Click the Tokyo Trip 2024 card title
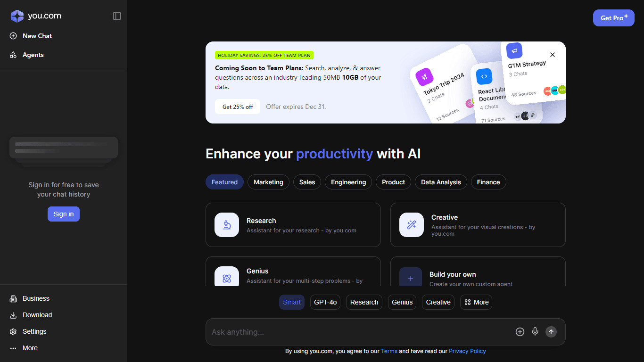The width and height of the screenshot is (644, 362). (x=444, y=84)
